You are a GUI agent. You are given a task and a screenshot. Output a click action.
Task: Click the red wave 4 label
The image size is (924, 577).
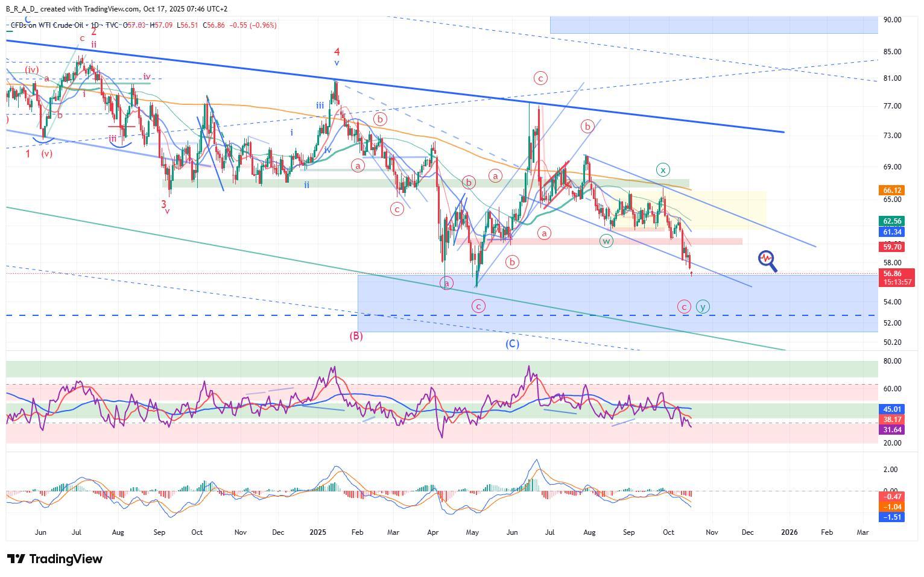(337, 52)
